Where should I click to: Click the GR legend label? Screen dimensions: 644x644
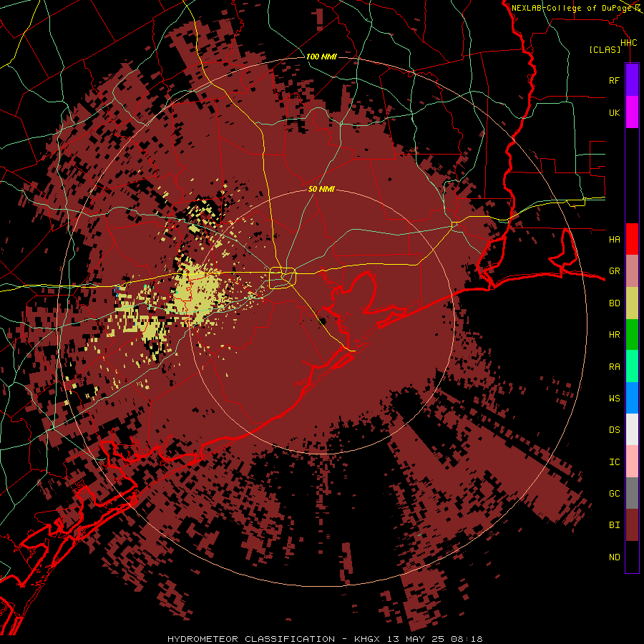[x=614, y=271]
